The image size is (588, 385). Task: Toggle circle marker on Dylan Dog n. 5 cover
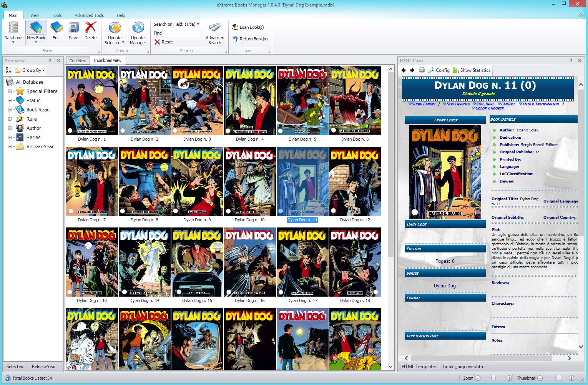tap(281, 131)
